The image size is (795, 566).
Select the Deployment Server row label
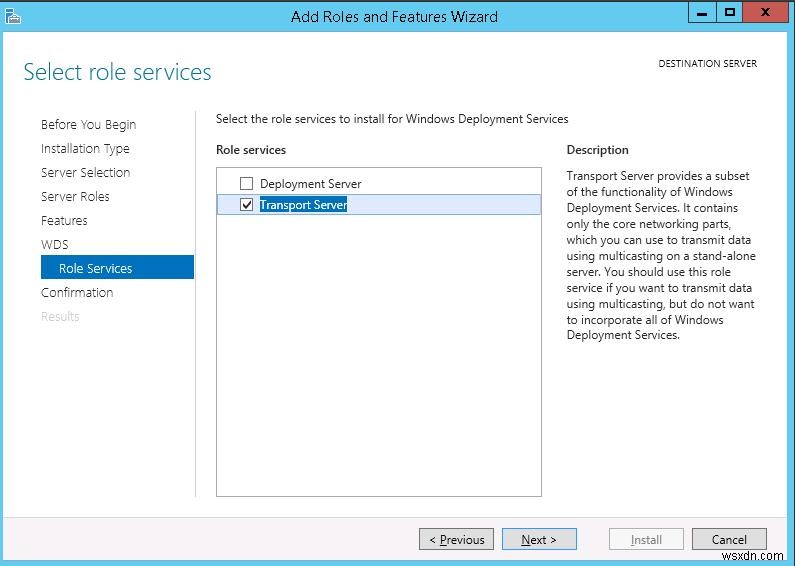(310, 184)
